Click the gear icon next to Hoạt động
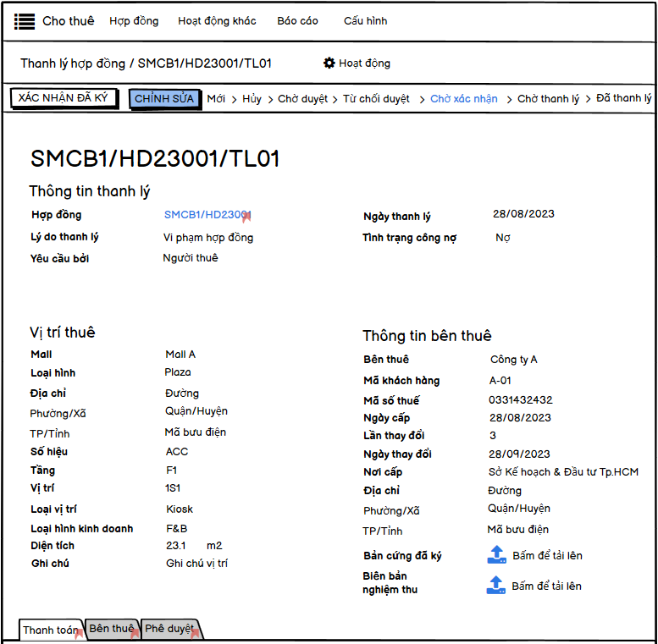The height and width of the screenshot is (644, 658). [329, 63]
